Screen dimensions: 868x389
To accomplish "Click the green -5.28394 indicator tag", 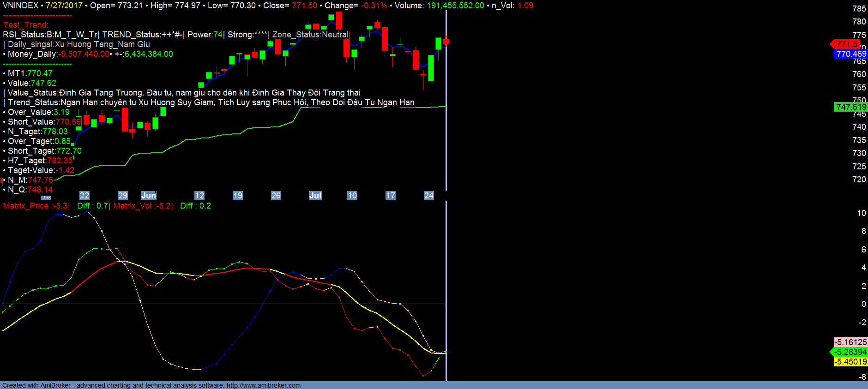I will [850, 352].
